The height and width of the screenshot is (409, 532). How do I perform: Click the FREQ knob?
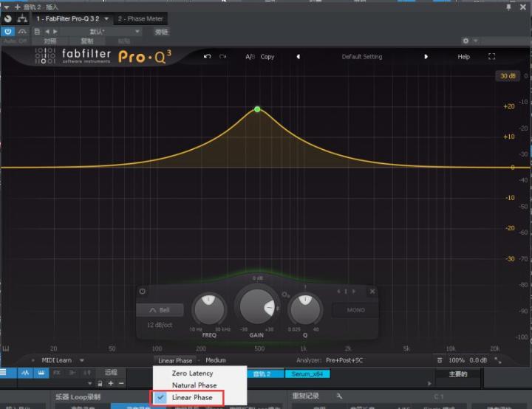[208, 309]
